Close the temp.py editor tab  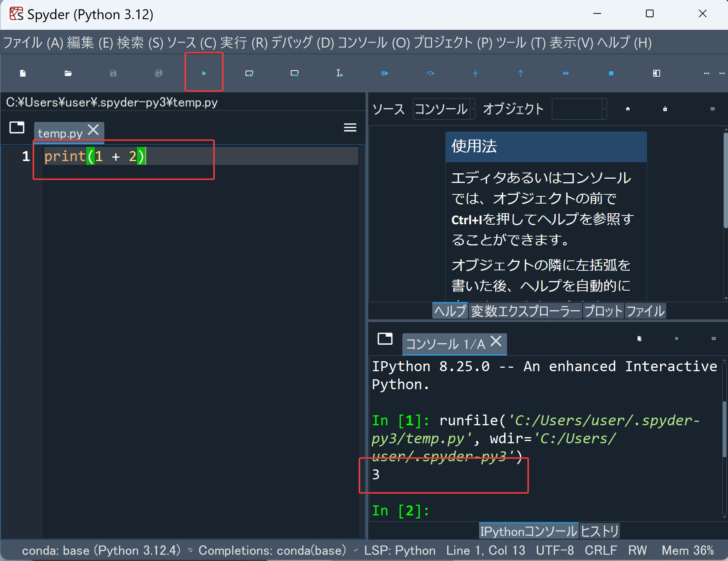click(x=93, y=130)
